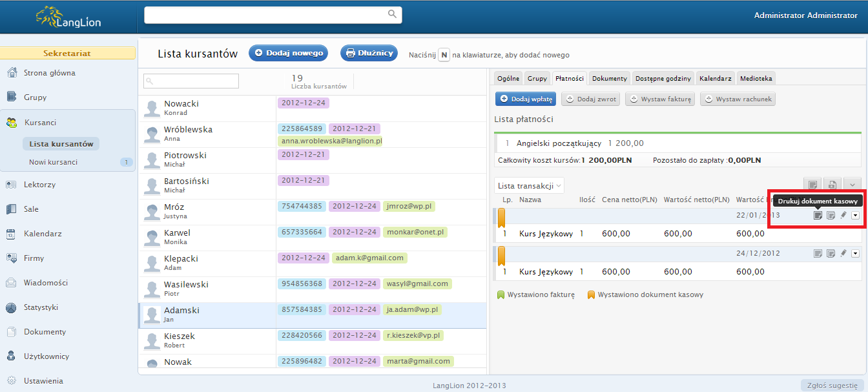Click the Ustawienia gear in the sidebar
The image size is (868, 392).
[x=12, y=381]
